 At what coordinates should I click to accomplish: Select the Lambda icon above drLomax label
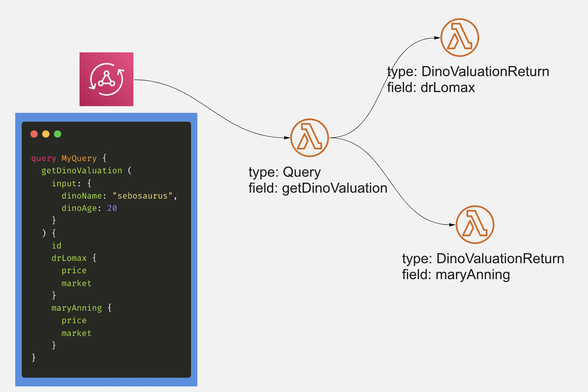tap(460, 37)
